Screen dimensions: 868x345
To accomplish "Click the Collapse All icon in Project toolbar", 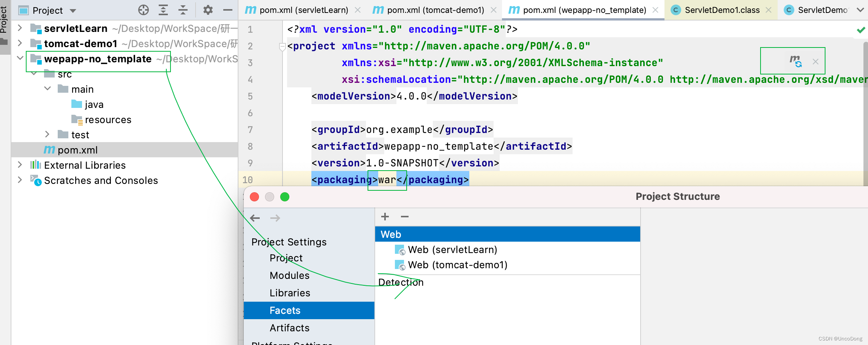I will click(x=183, y=10).
